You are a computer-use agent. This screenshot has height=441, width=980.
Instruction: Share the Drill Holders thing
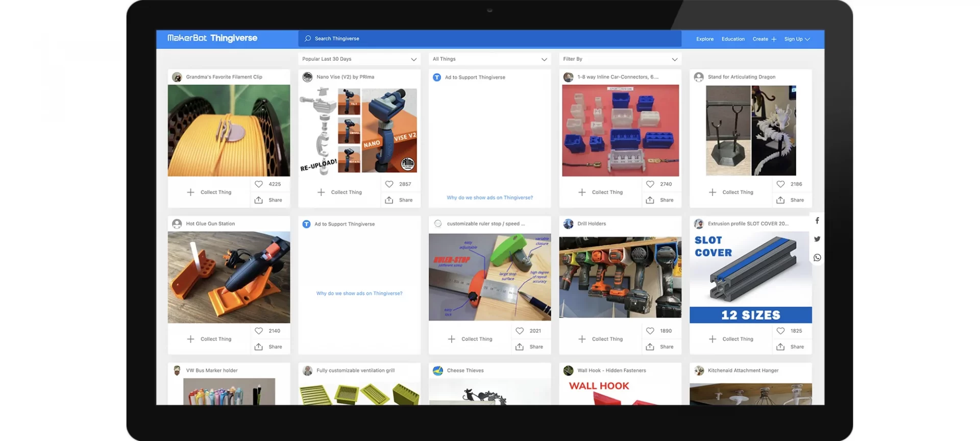(x=660, y=347)
